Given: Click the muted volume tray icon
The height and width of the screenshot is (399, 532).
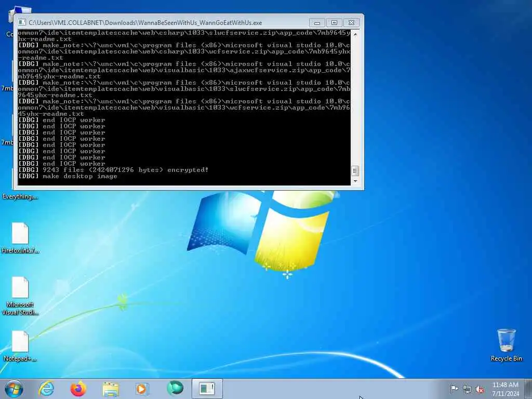Looking at the screenshot, I should pos(480,389).
